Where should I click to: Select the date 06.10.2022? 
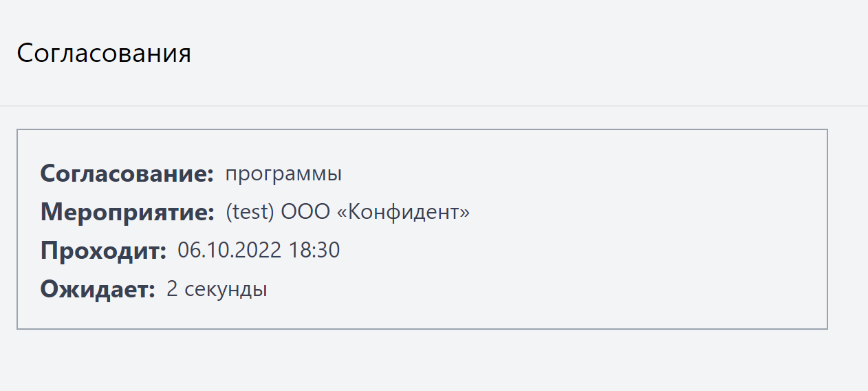click(230, 251)
